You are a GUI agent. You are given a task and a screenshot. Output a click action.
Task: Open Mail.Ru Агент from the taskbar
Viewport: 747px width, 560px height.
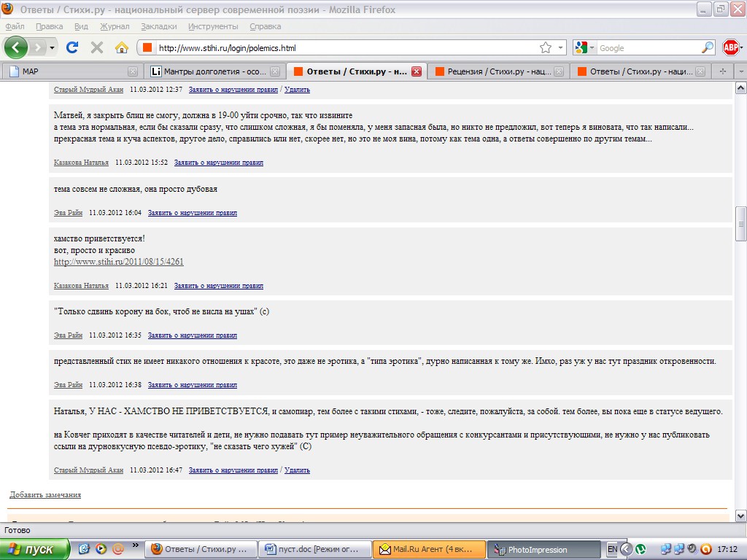coord(429,549)
